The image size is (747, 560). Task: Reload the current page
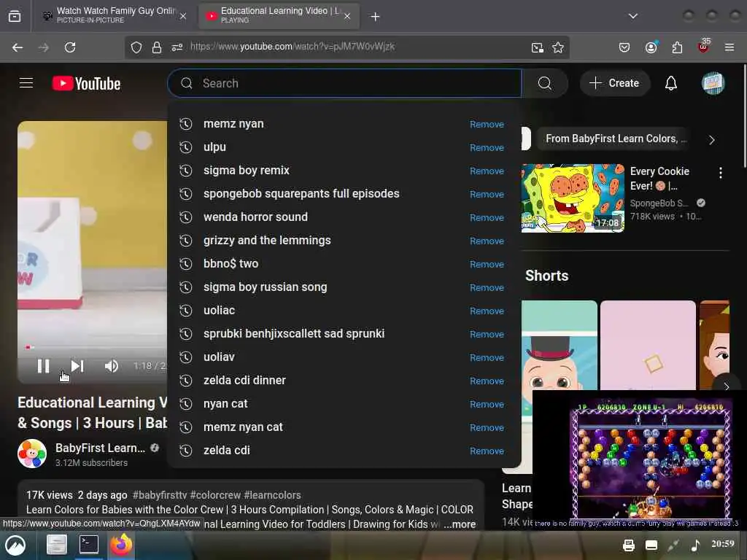tap(70, 47)
